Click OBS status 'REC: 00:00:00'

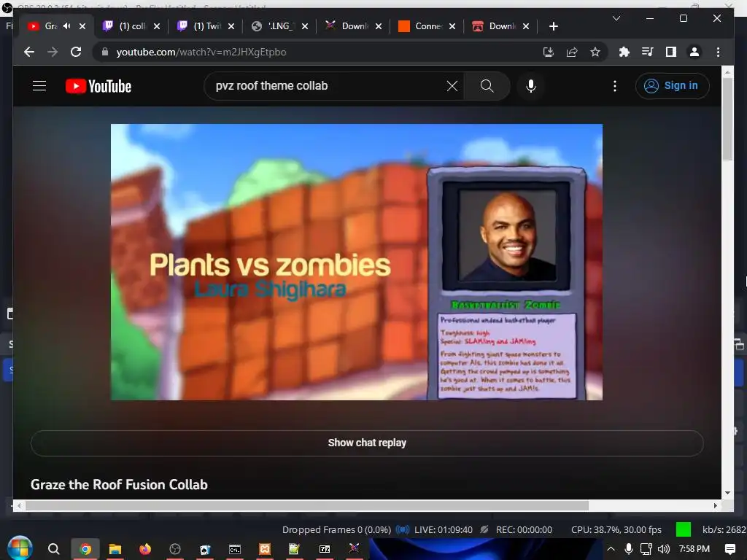(524, 529)
